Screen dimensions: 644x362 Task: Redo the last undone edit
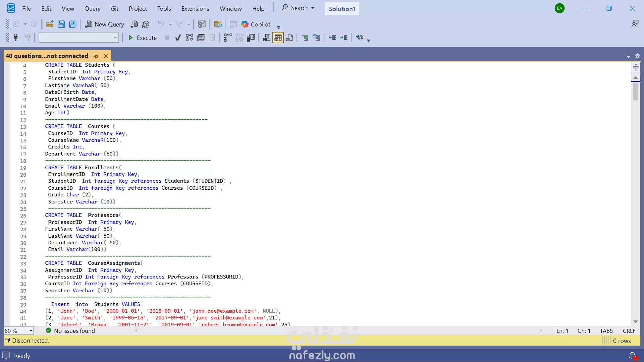pos(179,24)
